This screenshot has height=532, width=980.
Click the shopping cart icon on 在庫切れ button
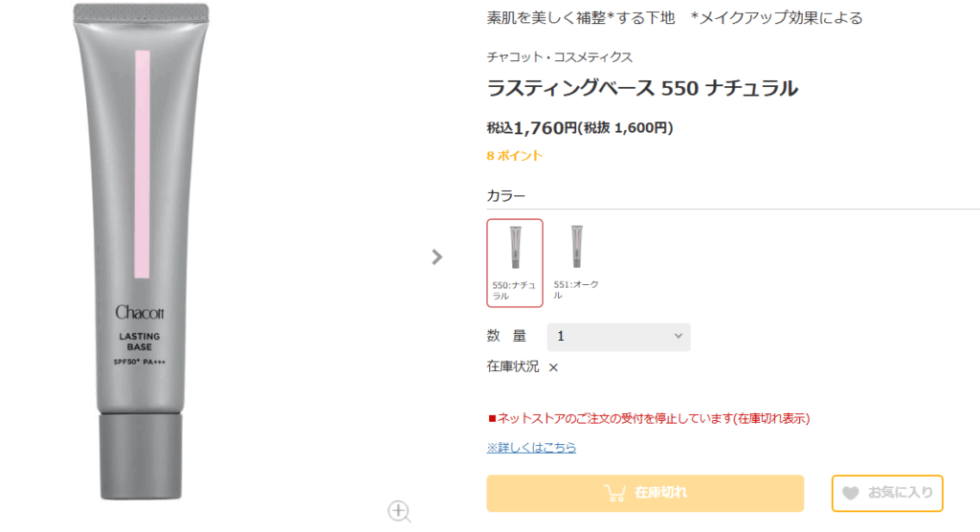click(615, 493)
